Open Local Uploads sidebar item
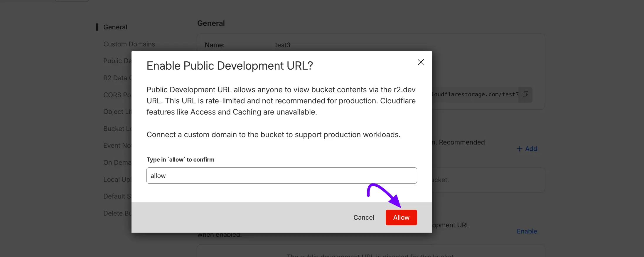This screenshot has width=644, height=257. [x=117, y=179]
